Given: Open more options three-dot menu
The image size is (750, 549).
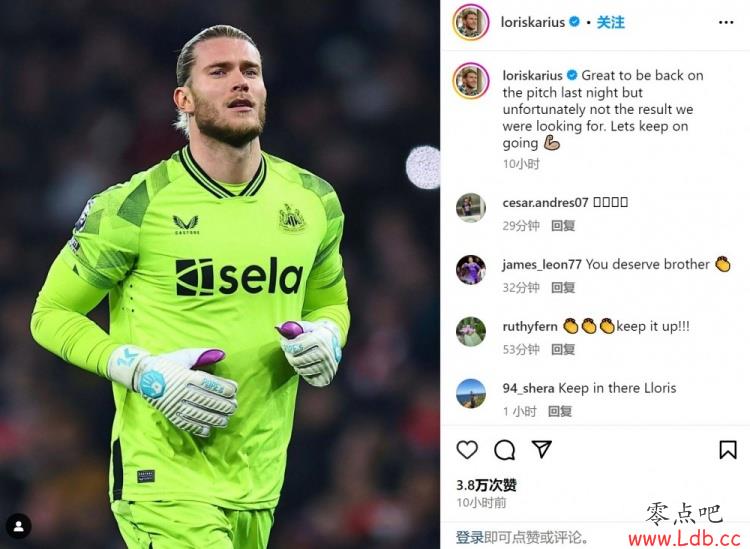Looking at the screenshot, I should pos(726,22).
